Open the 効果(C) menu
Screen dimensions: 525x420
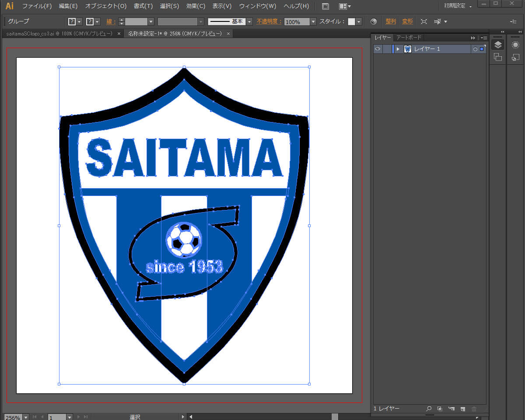point(196,6)
